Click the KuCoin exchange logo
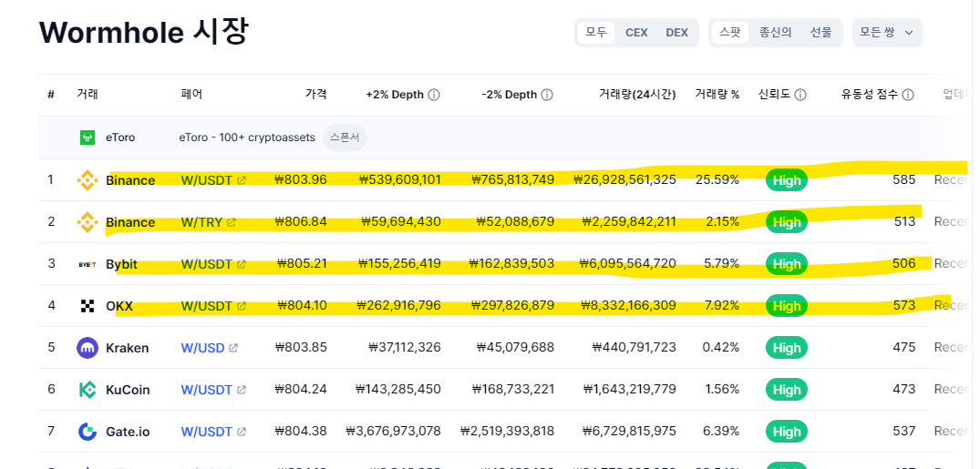980x469 pixels. (88, 390)
